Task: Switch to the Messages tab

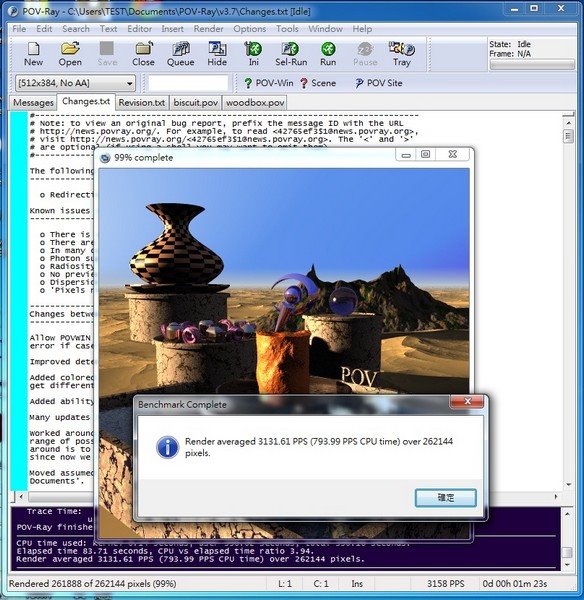Action: (x=33, y=103)
